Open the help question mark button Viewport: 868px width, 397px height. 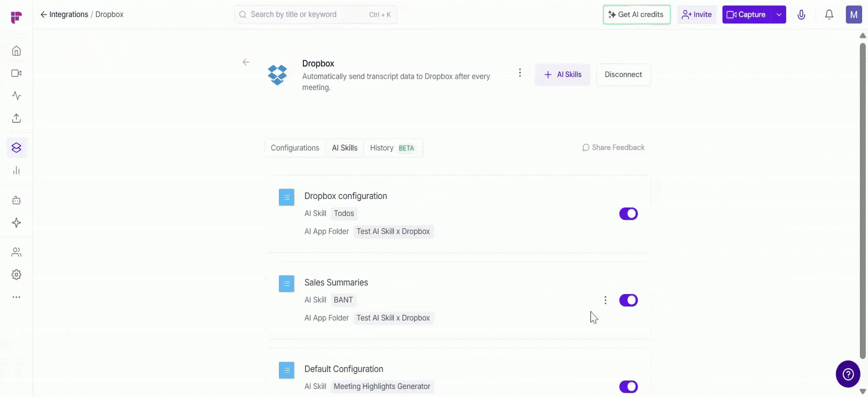click(x=848, y=374)
